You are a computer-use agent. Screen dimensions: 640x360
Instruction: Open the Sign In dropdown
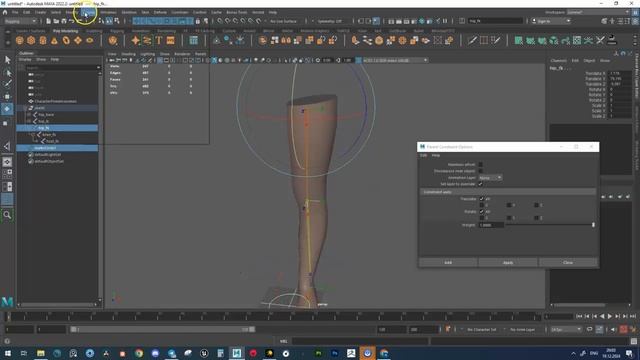[551, 21]
